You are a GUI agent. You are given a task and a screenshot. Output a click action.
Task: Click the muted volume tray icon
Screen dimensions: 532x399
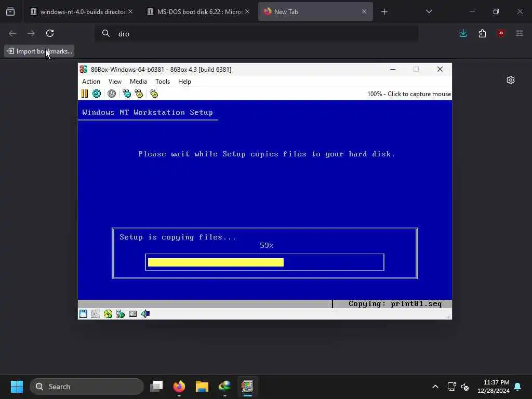(465, 387)
